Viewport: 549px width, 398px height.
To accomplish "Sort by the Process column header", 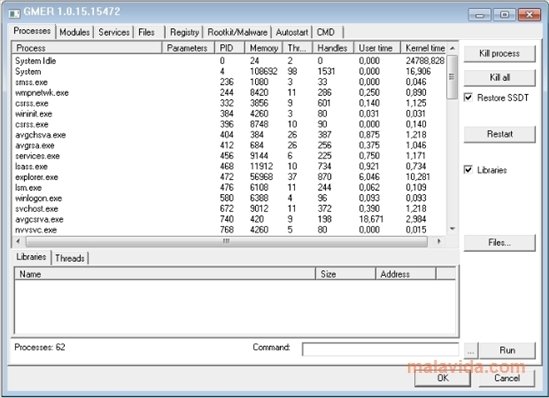I will tap(87, 48).
